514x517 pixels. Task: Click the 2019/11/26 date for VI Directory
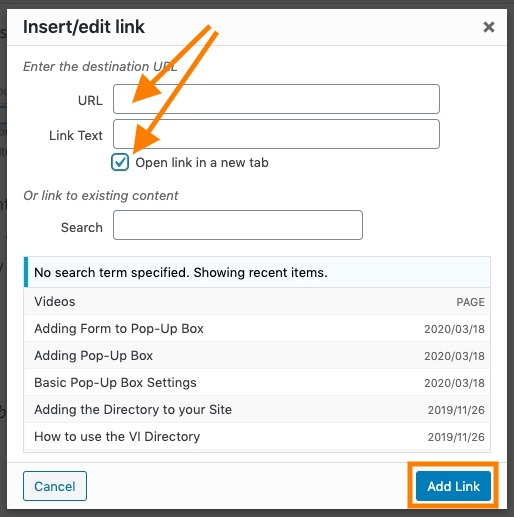pyautogui.click(x=456, y=437)
